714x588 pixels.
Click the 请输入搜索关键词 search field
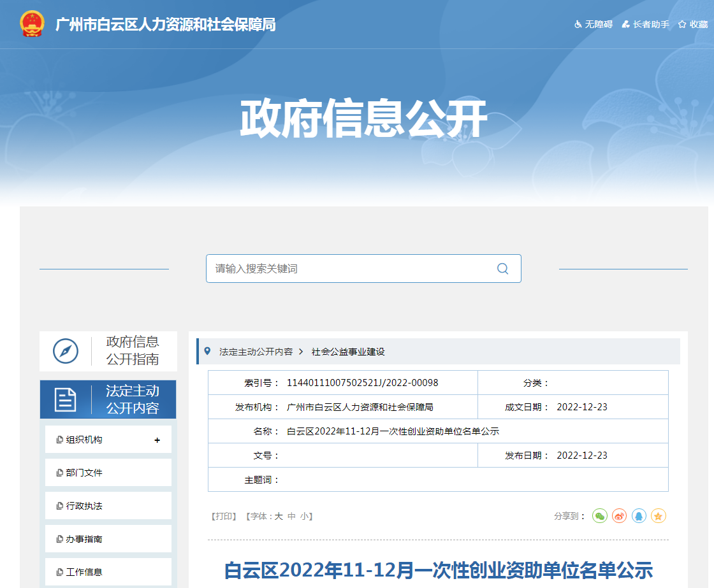click(x=351, y=269)
